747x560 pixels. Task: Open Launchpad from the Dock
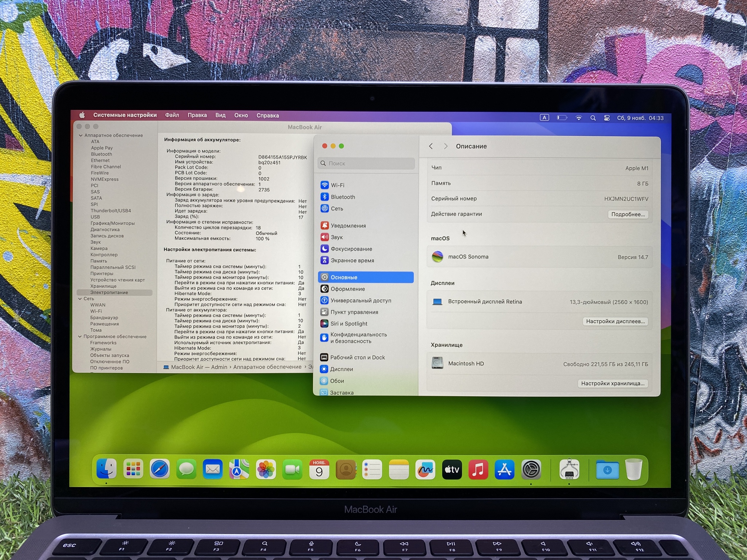pyautogui.click(x=133, y=469)
